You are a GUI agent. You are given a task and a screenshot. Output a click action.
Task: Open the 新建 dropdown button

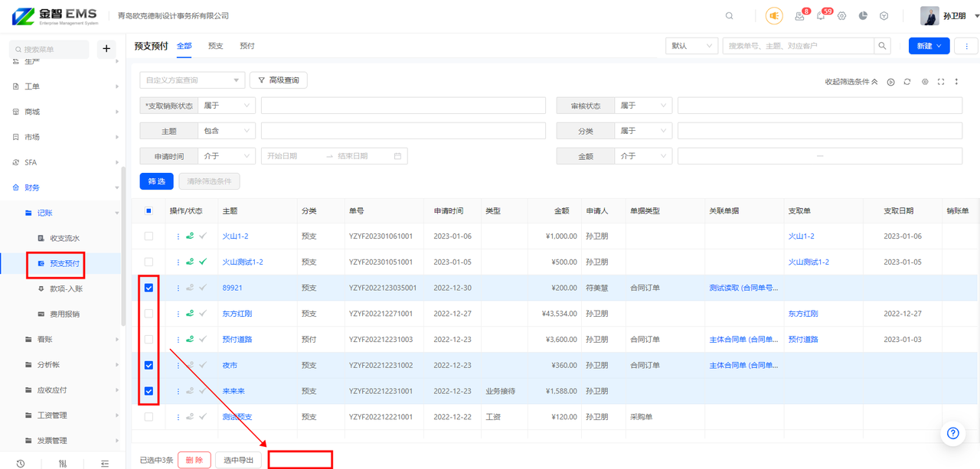coord(929,46)
